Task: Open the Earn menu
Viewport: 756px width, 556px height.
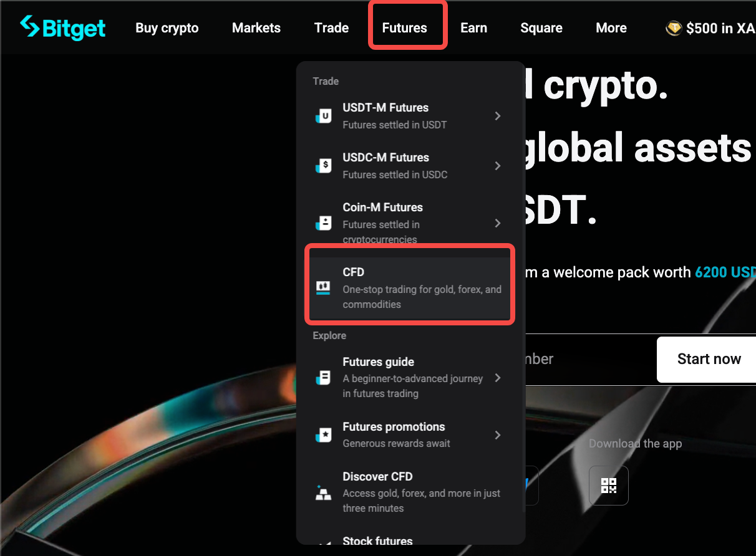Action: [x=473, y=27]
